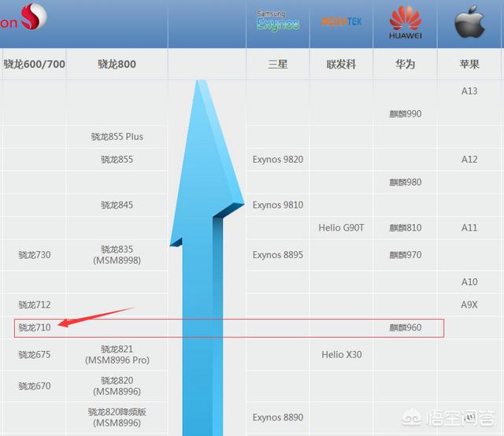Click the 麒麟810 cell

click(406, 227)
